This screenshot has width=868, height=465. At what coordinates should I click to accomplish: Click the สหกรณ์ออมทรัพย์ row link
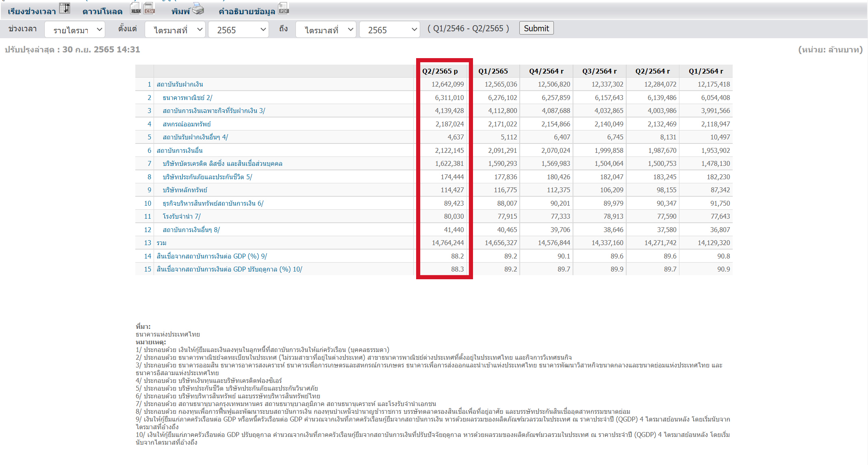click(187, 124)
